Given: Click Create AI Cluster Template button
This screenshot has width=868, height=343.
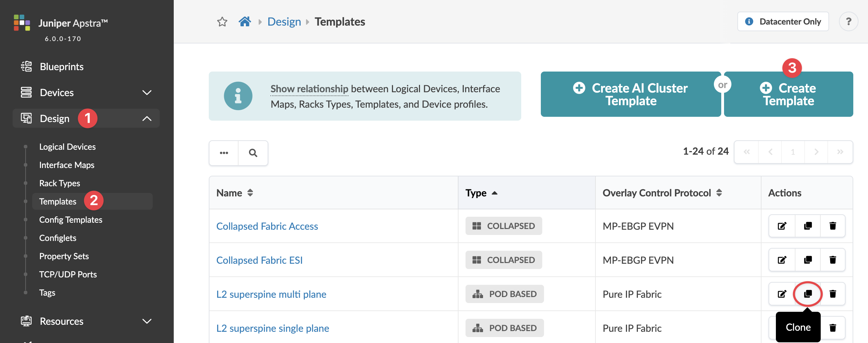Looking at the screenshot, I should point(631,94).
